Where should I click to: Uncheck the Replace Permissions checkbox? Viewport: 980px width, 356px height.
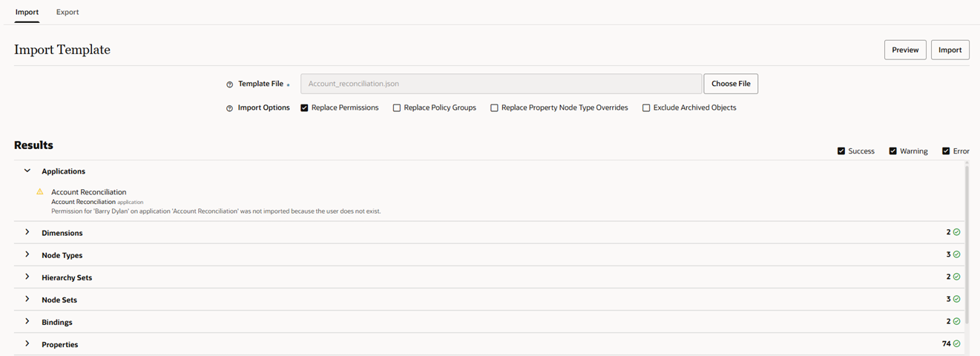[304, 108]
